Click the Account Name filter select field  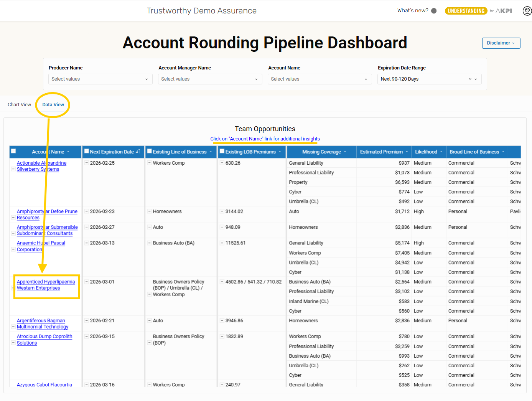coord(319,79)
